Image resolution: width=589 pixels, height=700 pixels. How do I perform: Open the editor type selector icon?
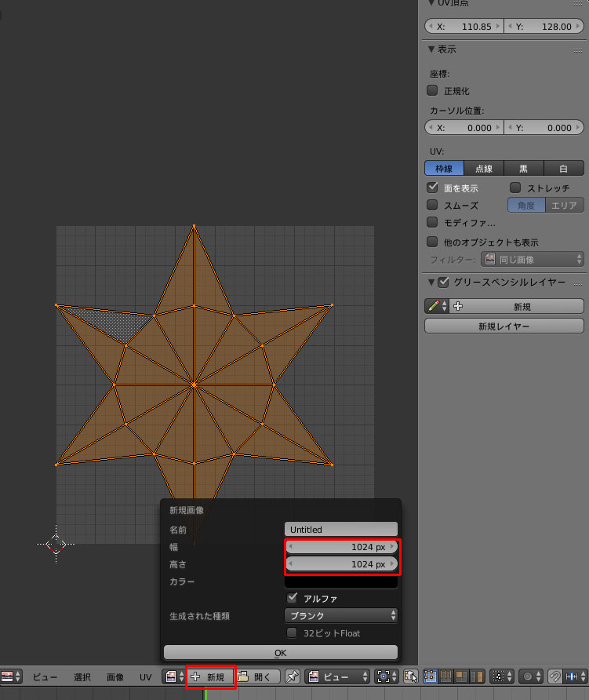pos(11,676)
